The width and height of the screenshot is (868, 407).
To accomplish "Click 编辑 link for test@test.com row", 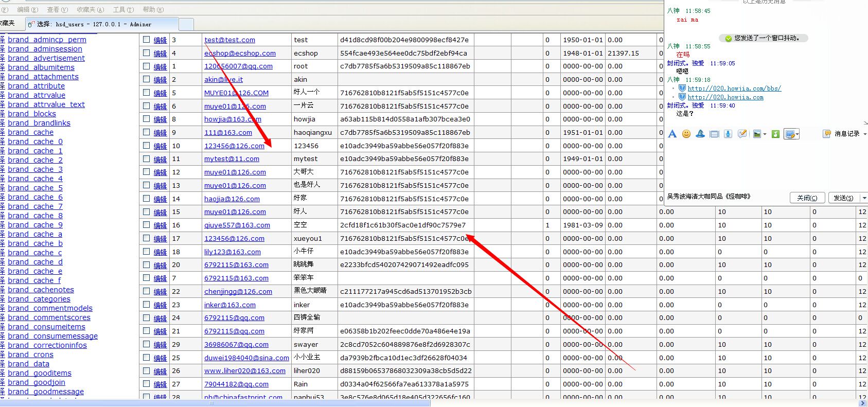I will (161, 40).
